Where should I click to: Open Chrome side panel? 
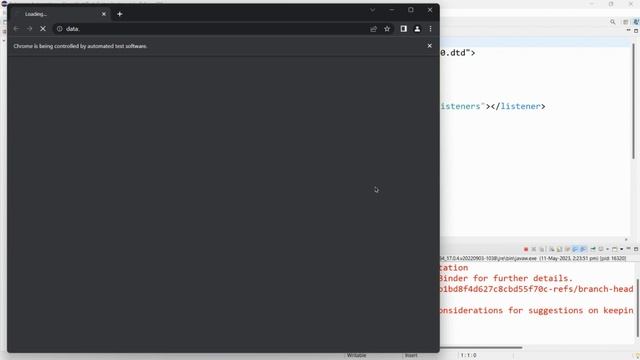(x=403, y=29)
